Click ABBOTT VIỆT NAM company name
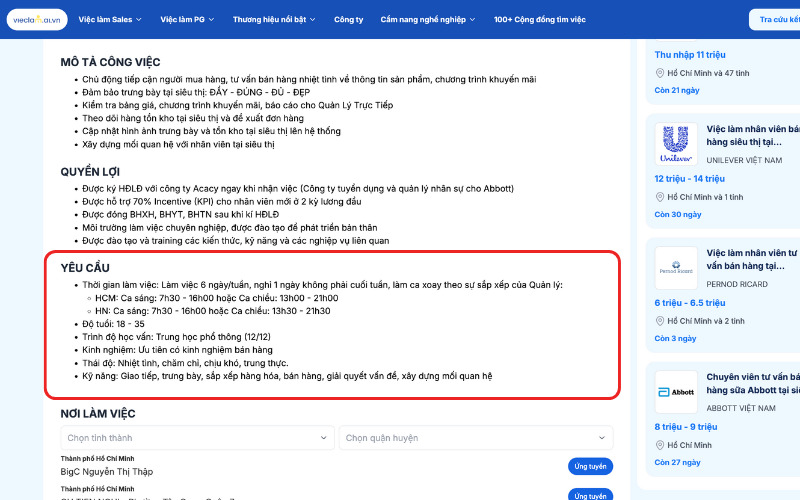This screenshot has width=800, height=500. pyautogui.click(x=741, y=408)
